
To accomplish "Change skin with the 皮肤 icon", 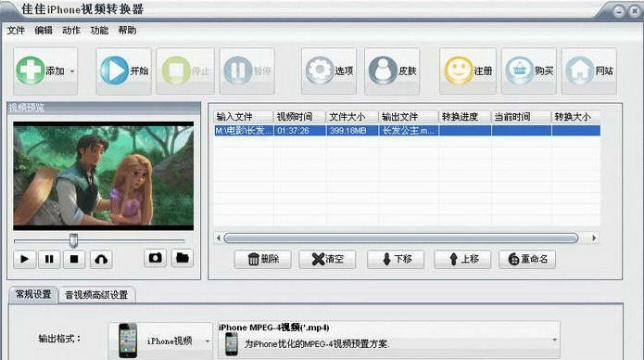I will click(383, 71).
